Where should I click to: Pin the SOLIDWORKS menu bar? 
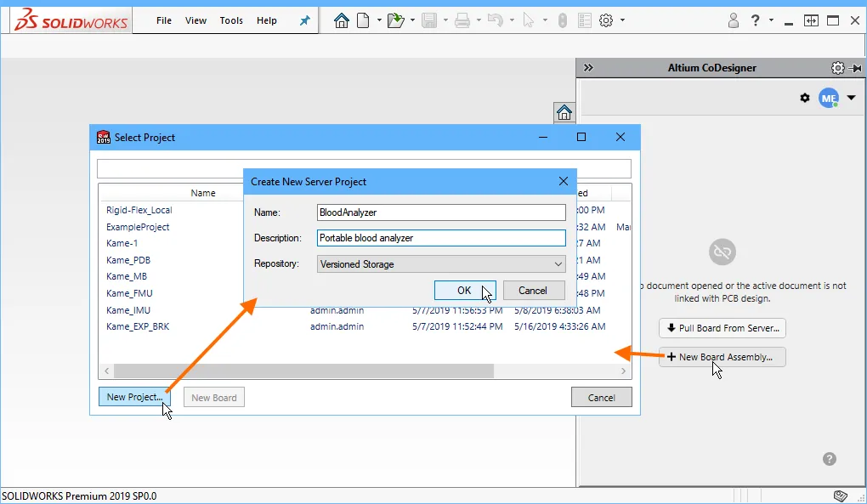(x=304, y=20)
